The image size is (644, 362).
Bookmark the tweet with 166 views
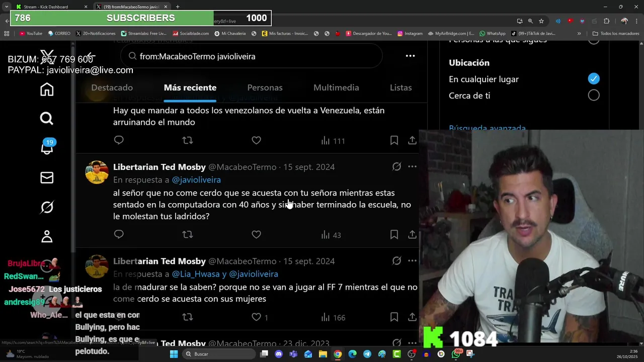(x=394, y=317)
